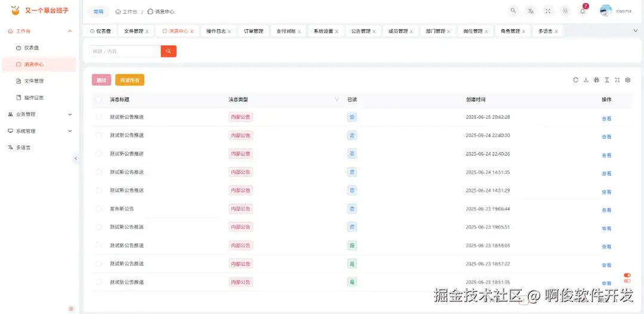
Task: Switch theme with the sun icon
Action: (x=565, y=11)
